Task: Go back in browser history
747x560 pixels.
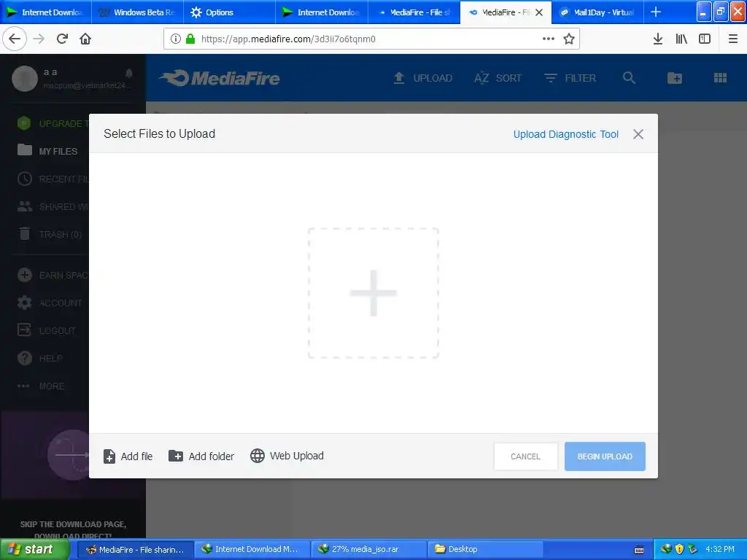Action: tap(15, 39)
